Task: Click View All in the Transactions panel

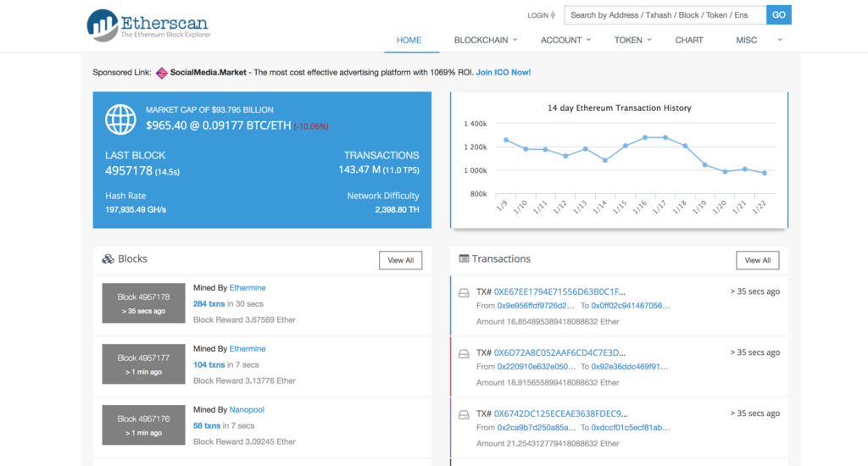Action: coord(757,260)
